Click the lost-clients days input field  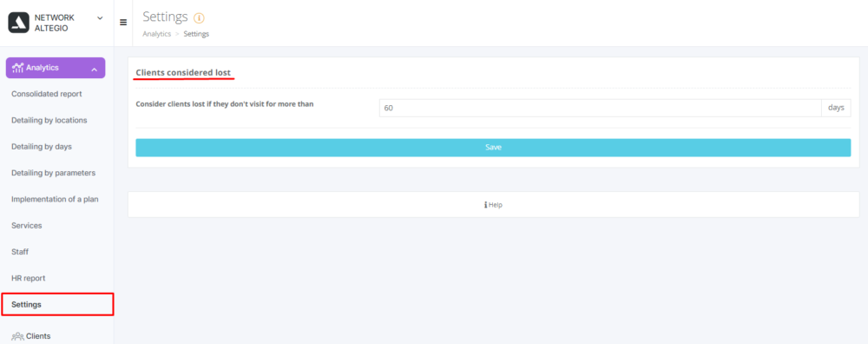[x=600, y=108]
